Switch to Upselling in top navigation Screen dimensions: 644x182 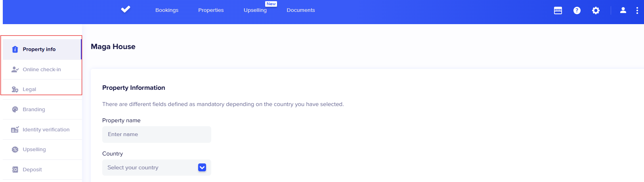click(x=255, y=10)
